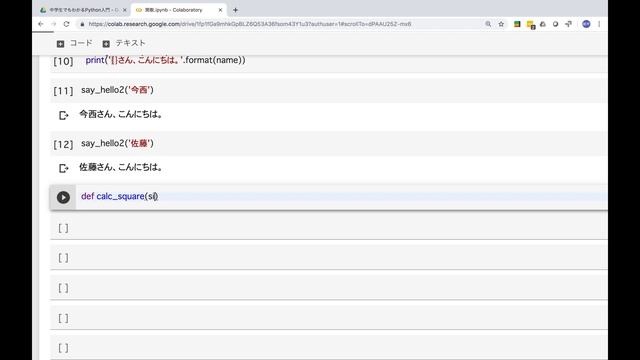Click the output text 今西さん、こんにちは。

coord(121,114)
